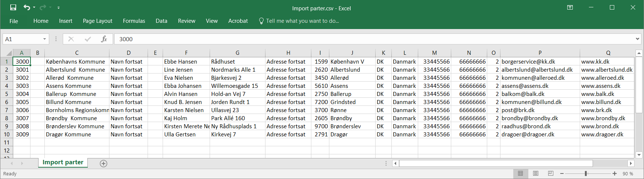Switch to Page Layout view icon
644x179 pixels.
coord(535,173)
